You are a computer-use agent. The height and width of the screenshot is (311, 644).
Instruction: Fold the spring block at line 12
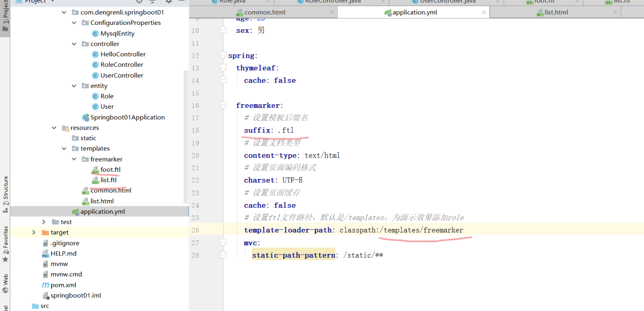coord(224,56)
